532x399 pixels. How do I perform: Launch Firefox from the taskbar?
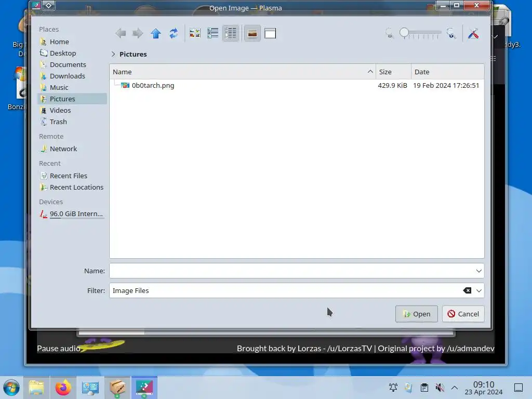(x=63, y=388)
